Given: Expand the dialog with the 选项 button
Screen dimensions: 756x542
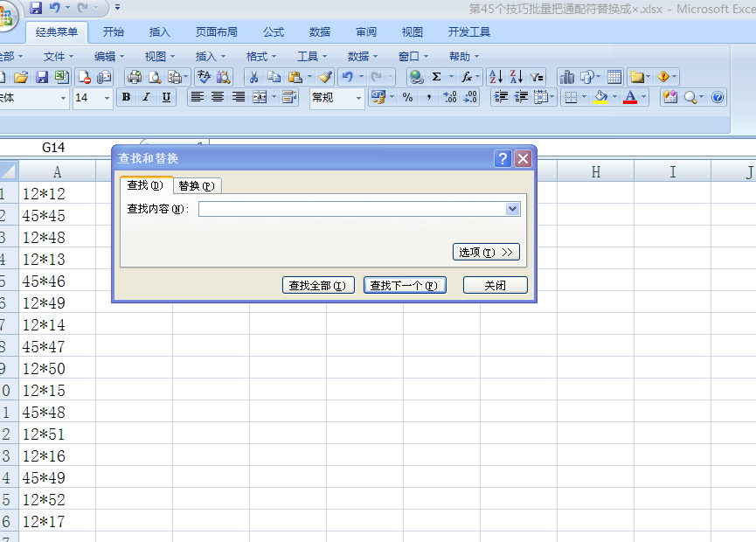Looking at the screenshot, I should tap(487, 252).
